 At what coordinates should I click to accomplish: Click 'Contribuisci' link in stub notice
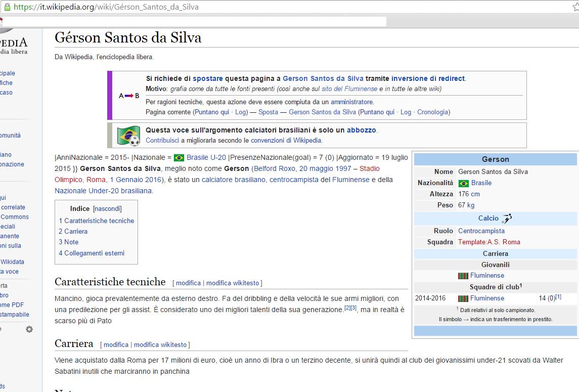pyautogui.click(x=162, y=141)
